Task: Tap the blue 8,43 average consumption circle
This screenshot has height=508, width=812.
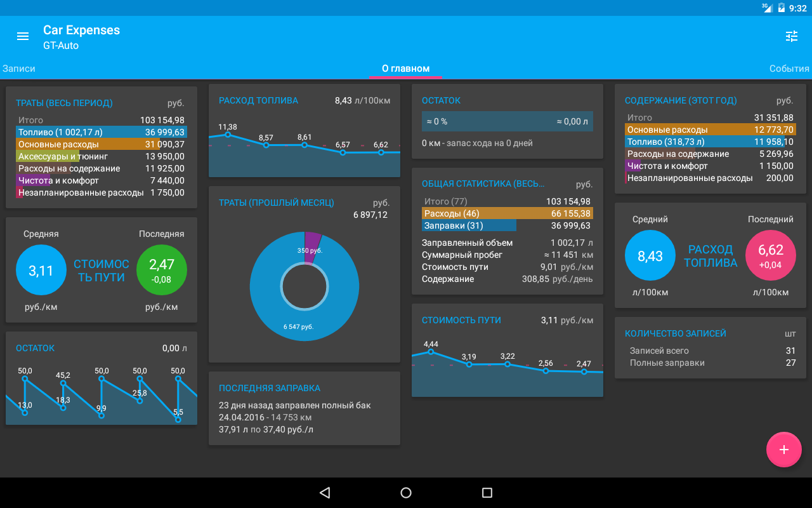Action: [650, 256]
